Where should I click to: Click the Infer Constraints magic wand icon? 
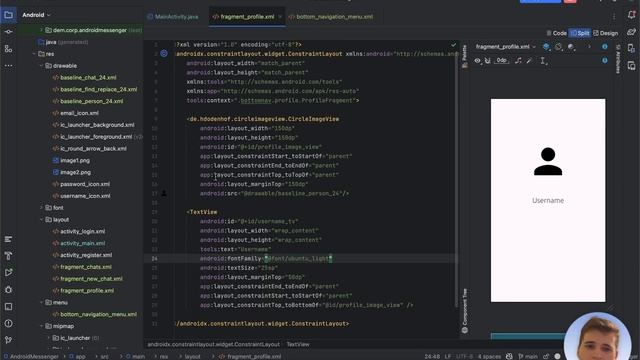coord(529,61)
